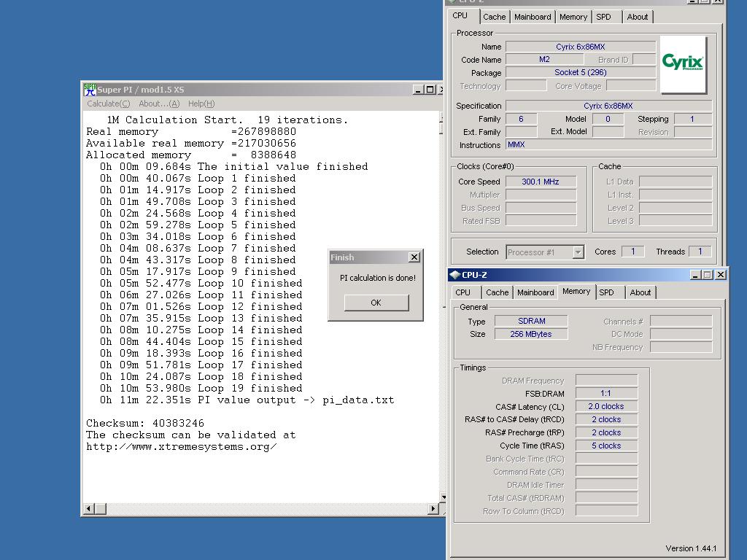Click the Code Name field showing M2
This screenshot has width=747, height=560.
544,60
